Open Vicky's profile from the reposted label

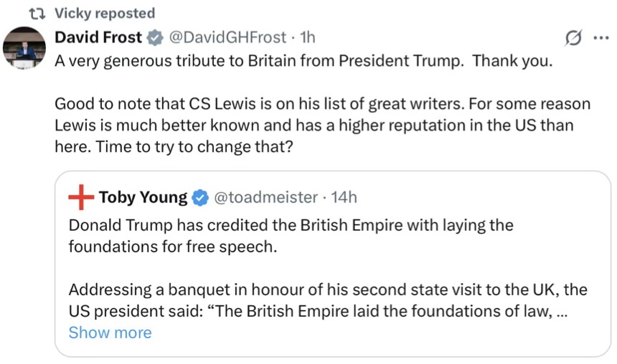pyautogui.click(x=105, y=14)
